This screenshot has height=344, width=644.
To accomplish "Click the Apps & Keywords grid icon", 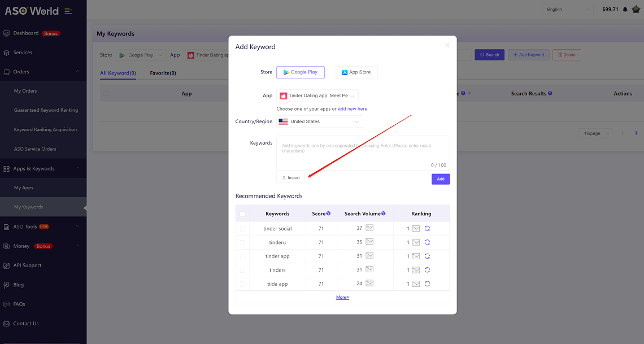I will tap(7, 169).
